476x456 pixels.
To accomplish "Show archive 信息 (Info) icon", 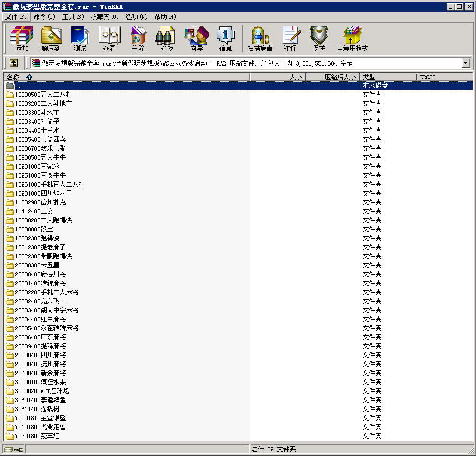I will click(225, 39).
